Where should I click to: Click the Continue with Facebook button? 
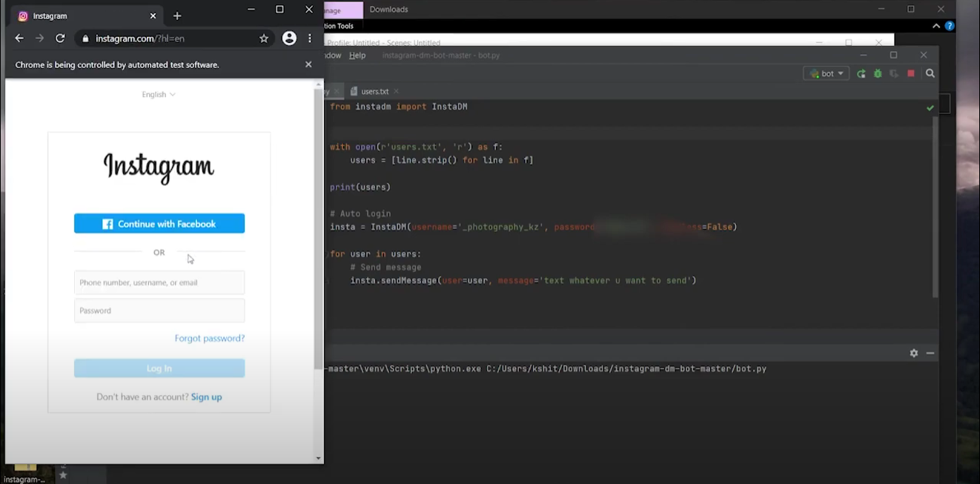pos(159,224)
